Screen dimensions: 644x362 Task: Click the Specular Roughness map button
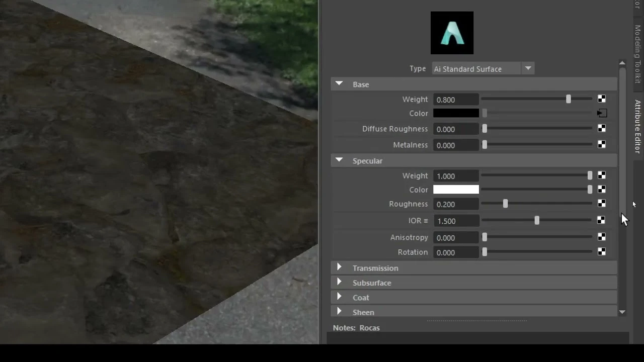[x=602, y=204]
